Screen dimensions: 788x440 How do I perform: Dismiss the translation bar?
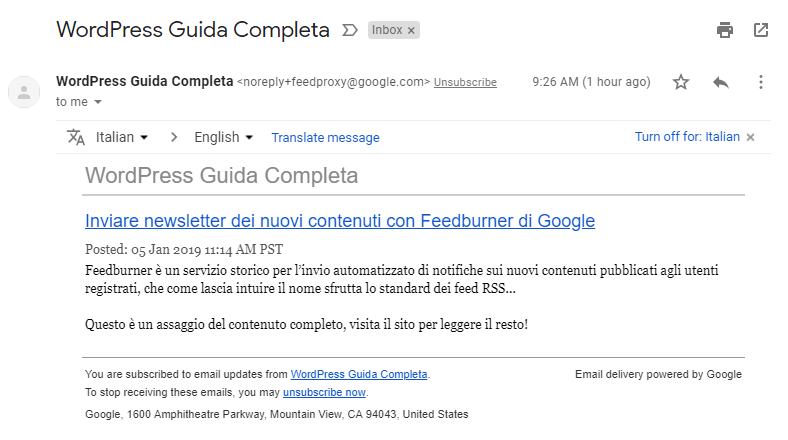750,137
